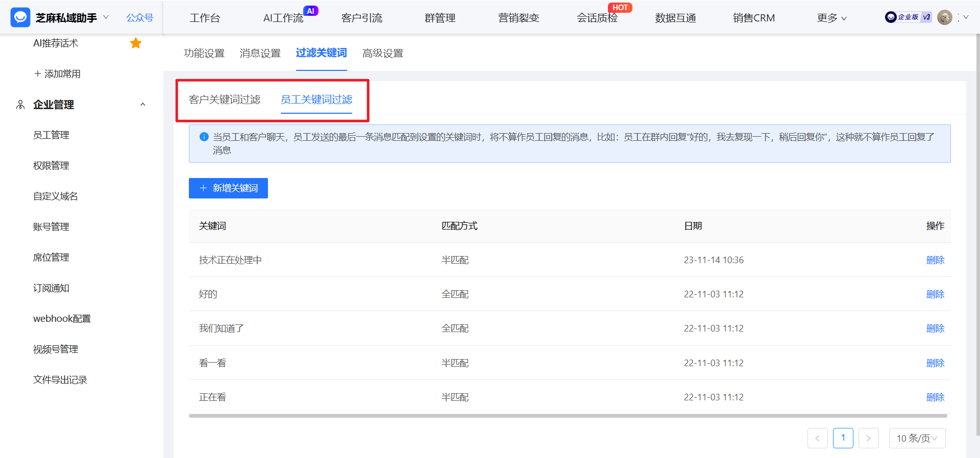Open 权限管理 in sidebar
980x458 pixels.
tap(51, 166)
